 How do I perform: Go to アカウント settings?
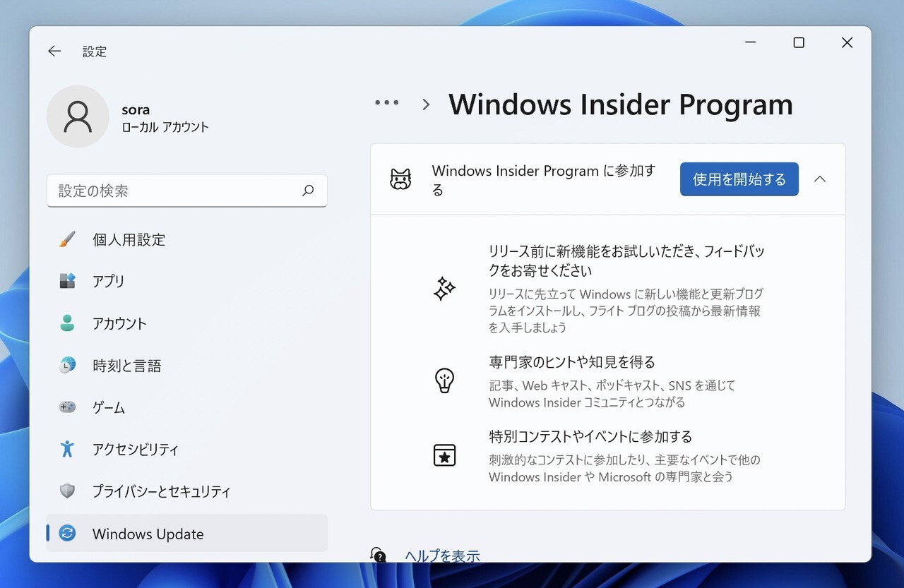(187, 324)
